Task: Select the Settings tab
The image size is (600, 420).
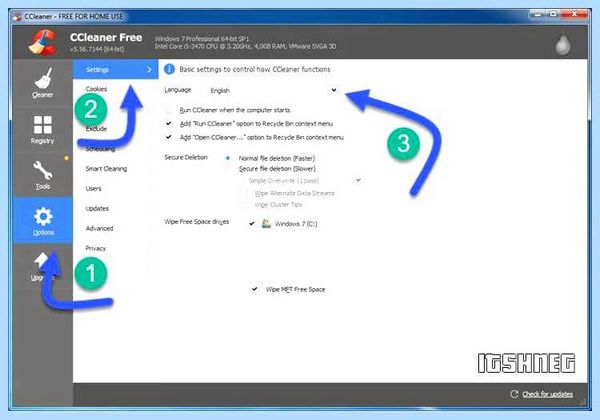Action: (116, 69)
